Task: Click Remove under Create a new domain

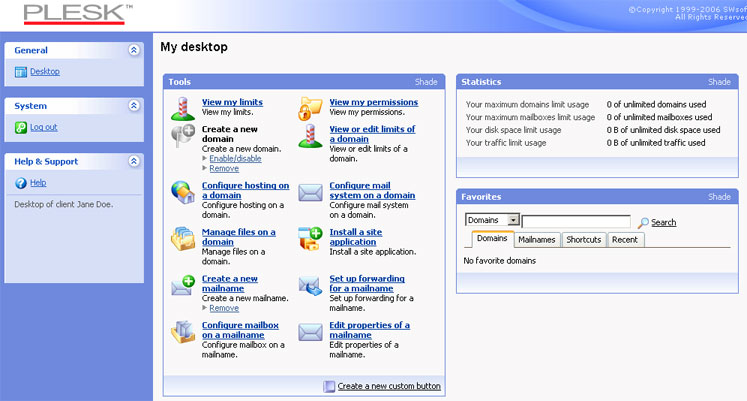Action: click(x=224, y=169)
